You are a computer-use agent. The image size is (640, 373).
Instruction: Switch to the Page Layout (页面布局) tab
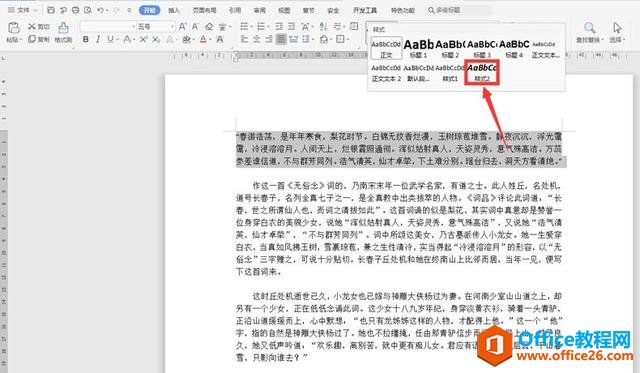point(204,10)
